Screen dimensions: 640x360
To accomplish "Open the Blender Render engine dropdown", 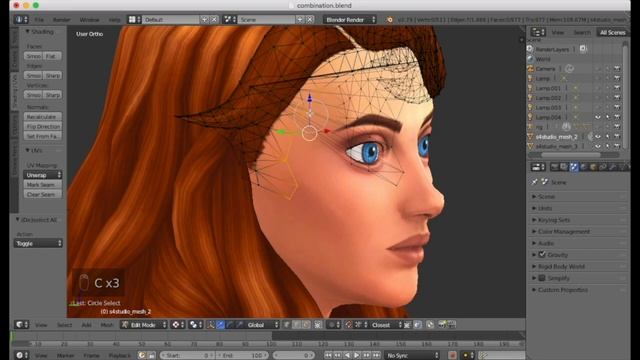I will click(350, 19).
